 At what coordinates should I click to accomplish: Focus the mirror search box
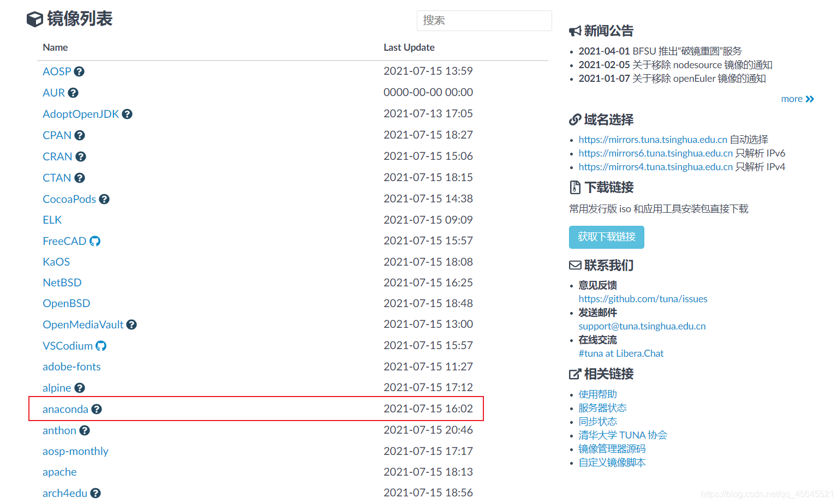pyautogui.click(x=484, y=21)
